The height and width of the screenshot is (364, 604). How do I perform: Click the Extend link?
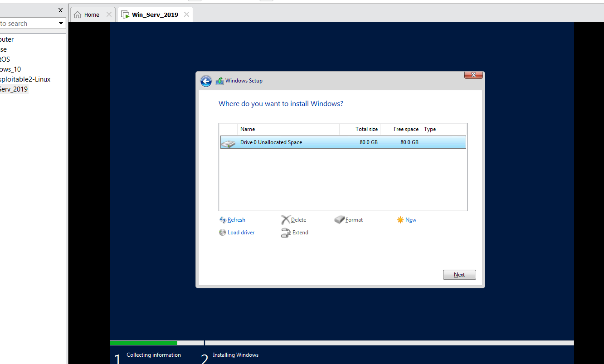(300, 233)
